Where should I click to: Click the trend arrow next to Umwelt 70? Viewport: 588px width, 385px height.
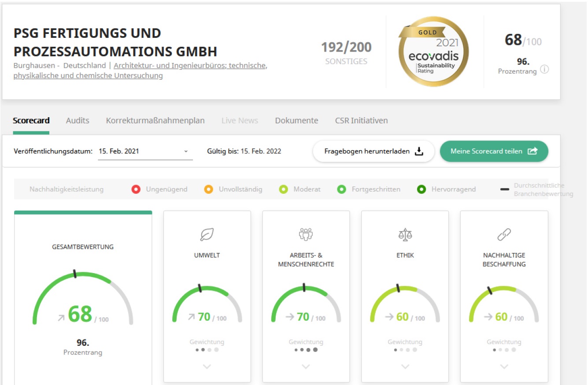pyautogui.click(x=191, y=317)
